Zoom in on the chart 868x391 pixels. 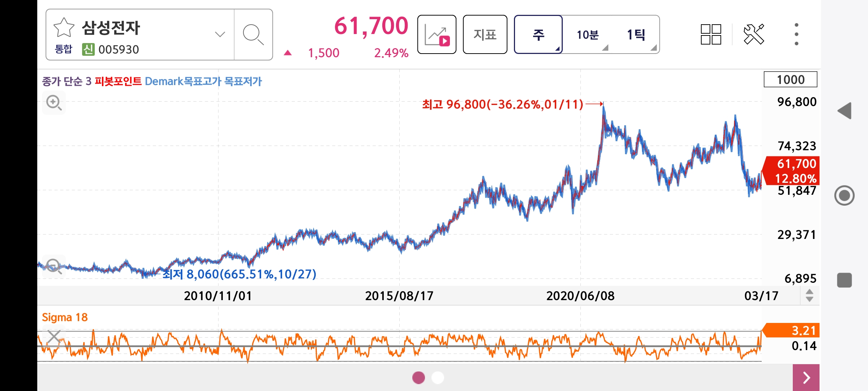point(54,103)
